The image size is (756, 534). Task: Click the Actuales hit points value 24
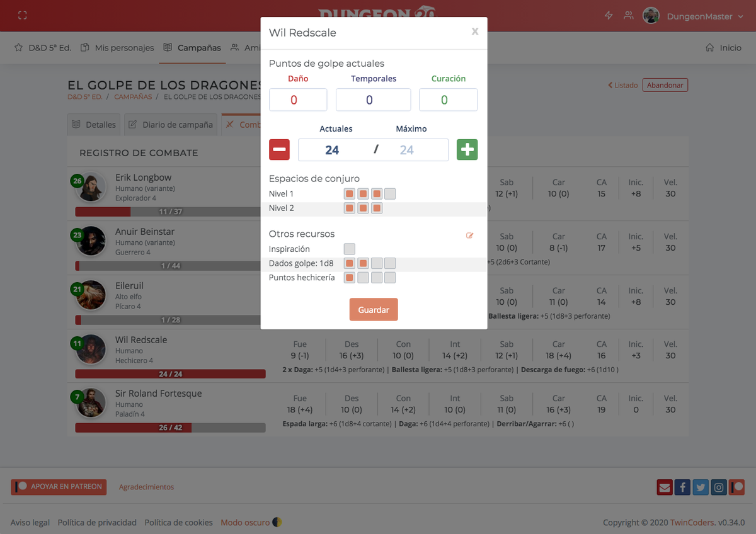pos(332,150)
